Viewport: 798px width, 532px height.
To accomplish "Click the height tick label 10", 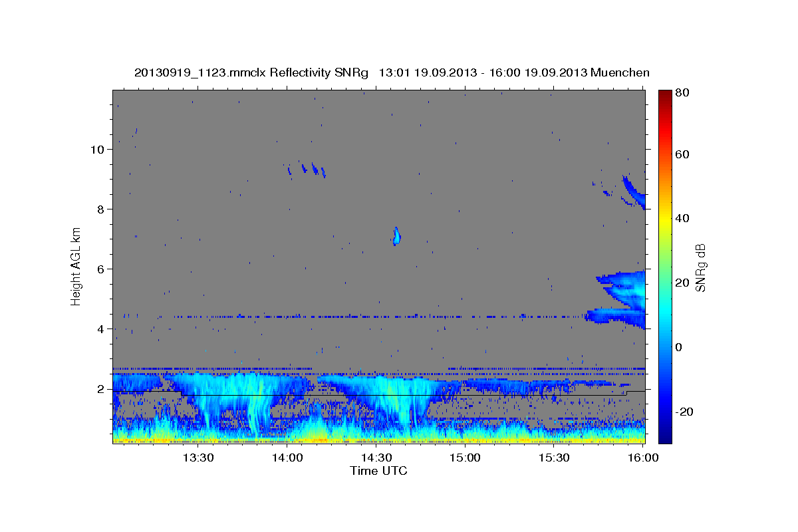I will click(x=98, y=150).
